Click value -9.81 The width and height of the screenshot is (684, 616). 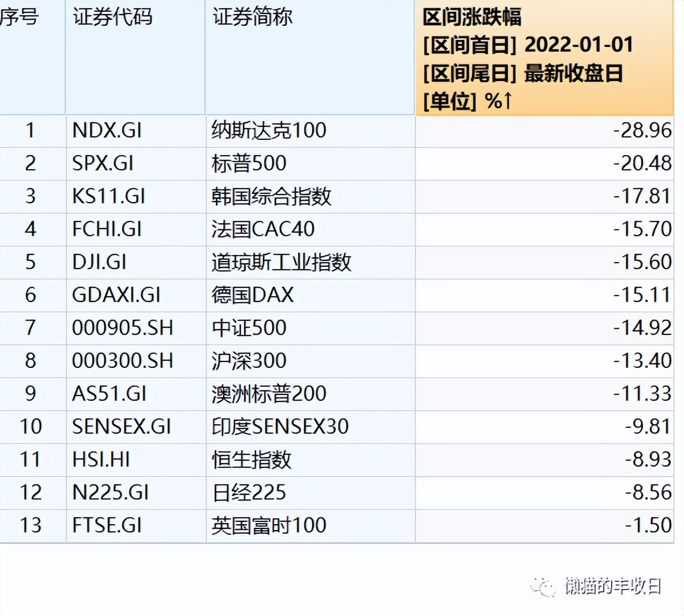pos(648,427)
